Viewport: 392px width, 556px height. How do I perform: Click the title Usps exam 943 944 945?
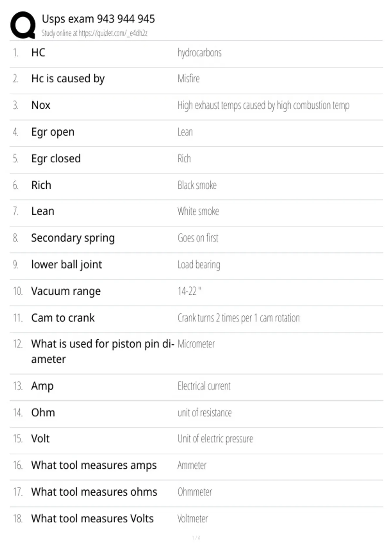98,19
